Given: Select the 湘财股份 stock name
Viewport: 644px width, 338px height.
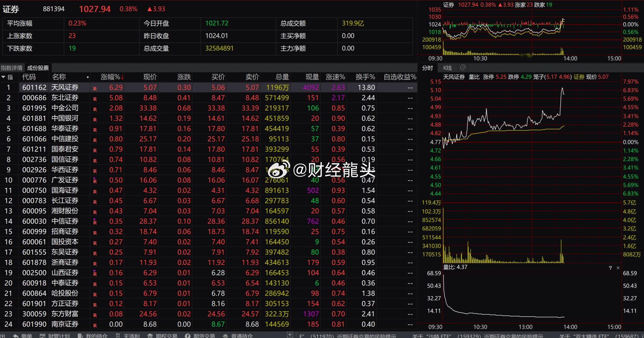Looking at the screenshot, I should 65,211.
